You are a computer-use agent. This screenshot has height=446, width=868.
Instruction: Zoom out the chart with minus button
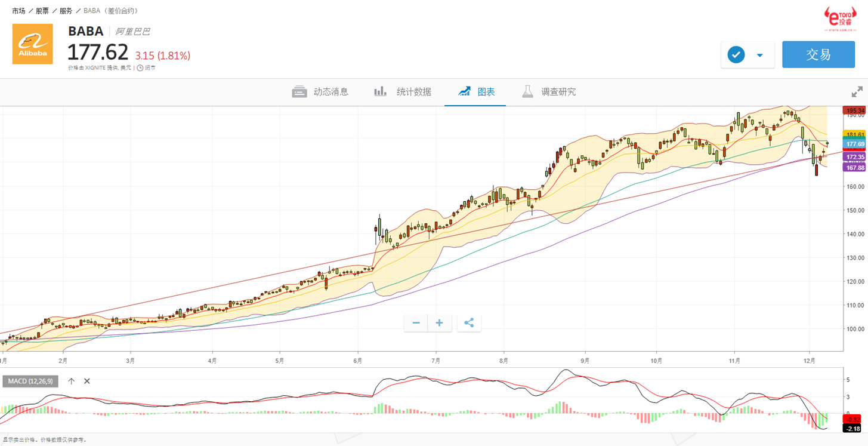416,323
